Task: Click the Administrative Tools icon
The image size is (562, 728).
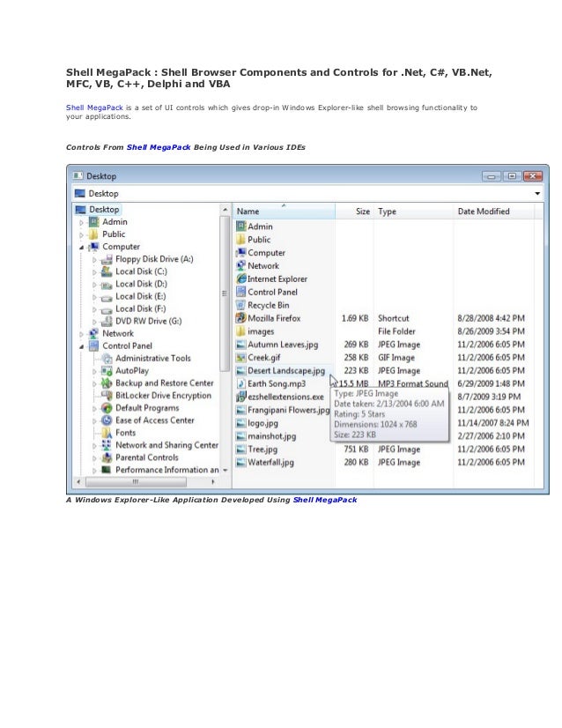Action: point(107,359)
